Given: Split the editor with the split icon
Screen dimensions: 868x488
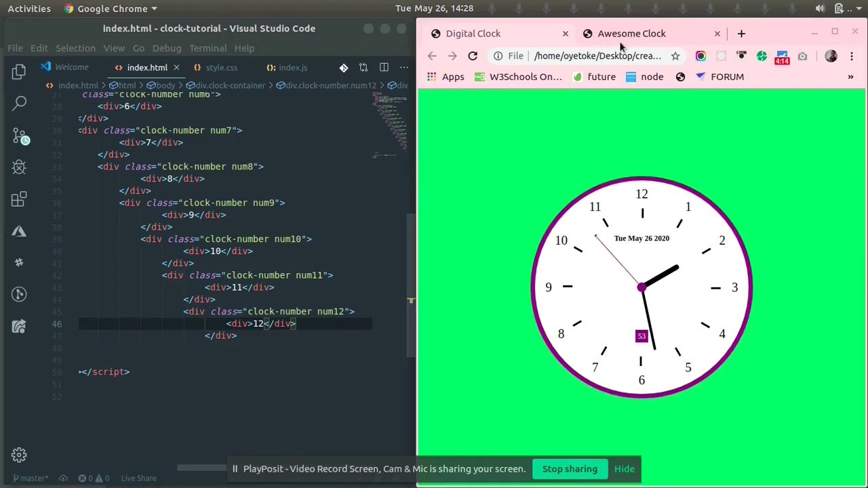Looking at the screenshot, I should coord(384,68).
